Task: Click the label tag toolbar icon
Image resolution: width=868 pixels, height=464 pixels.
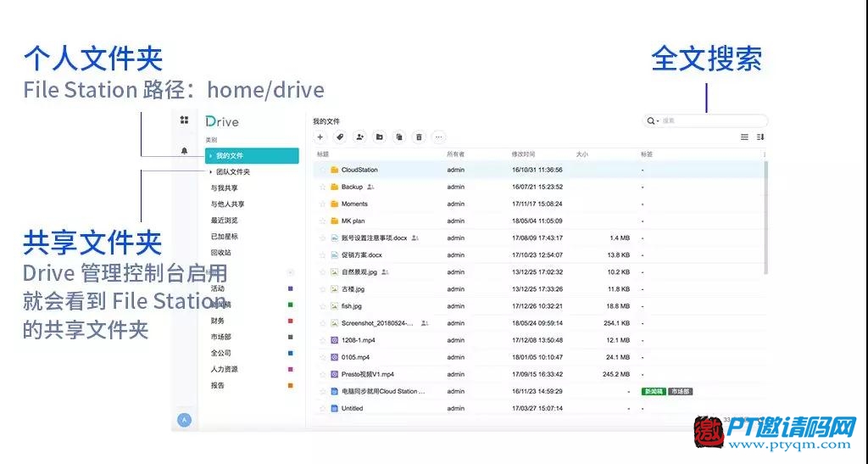Action: pyautogui.click(x=340, y=137)
